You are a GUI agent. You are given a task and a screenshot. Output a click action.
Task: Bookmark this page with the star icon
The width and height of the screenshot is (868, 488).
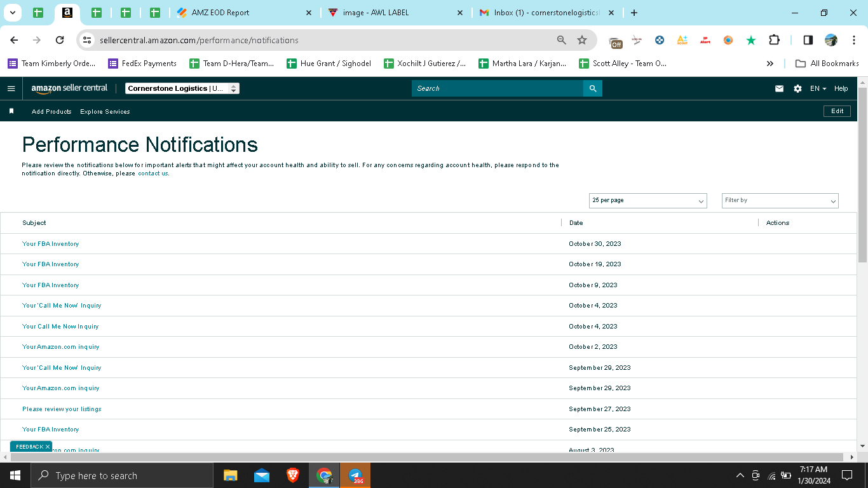point(582,40)
